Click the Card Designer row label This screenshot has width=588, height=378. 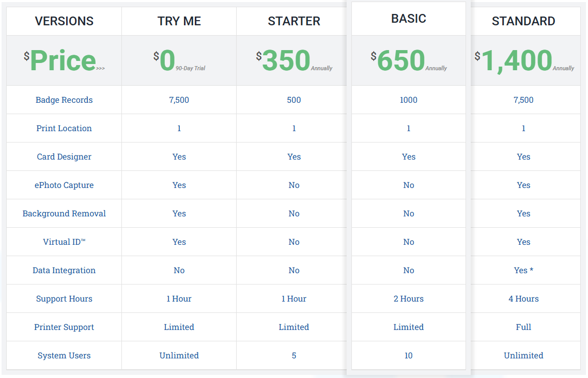coord(64,157)
